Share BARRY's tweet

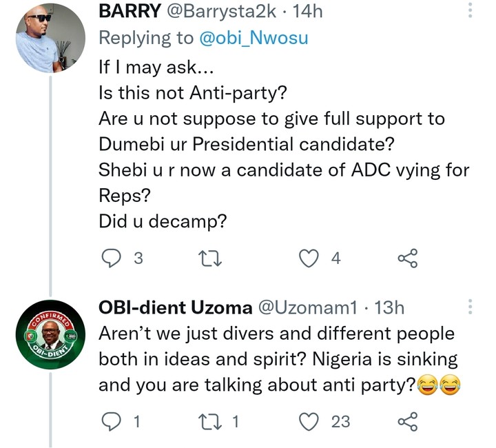[x=407, y=258]
